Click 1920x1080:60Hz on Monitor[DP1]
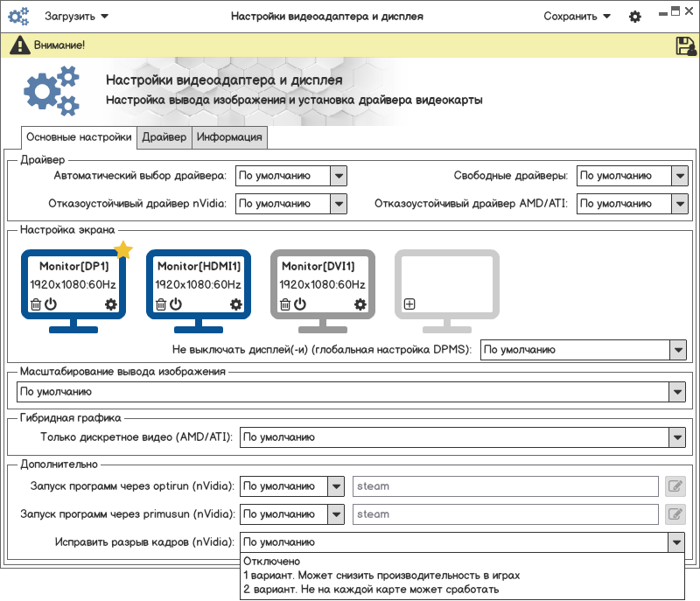 (73, 284)
